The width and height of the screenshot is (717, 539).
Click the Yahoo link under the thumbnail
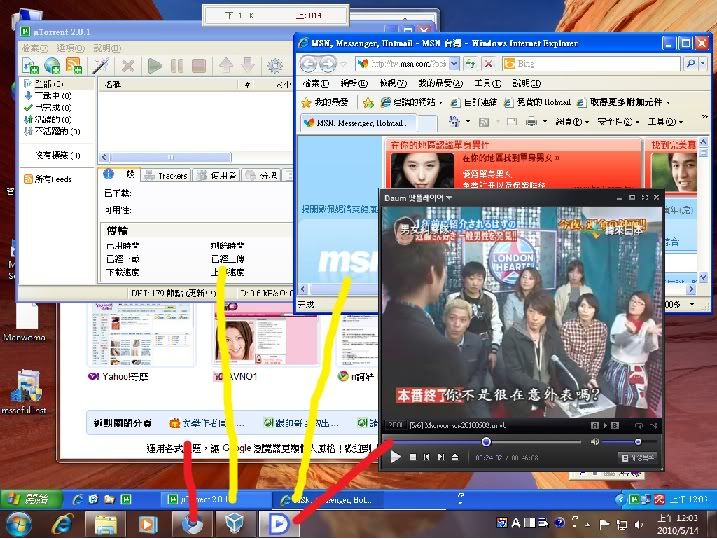(119, 377)
